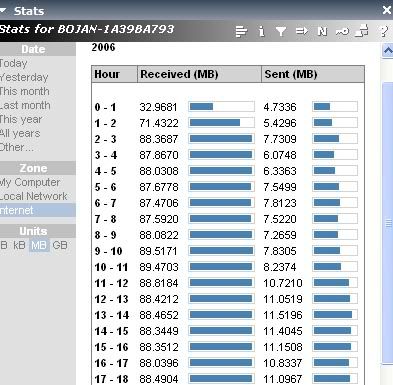Click the Received (MB) column header
The width and height of the screenshot is (393, 385).
pyautogui.click(x=199, y=74)
